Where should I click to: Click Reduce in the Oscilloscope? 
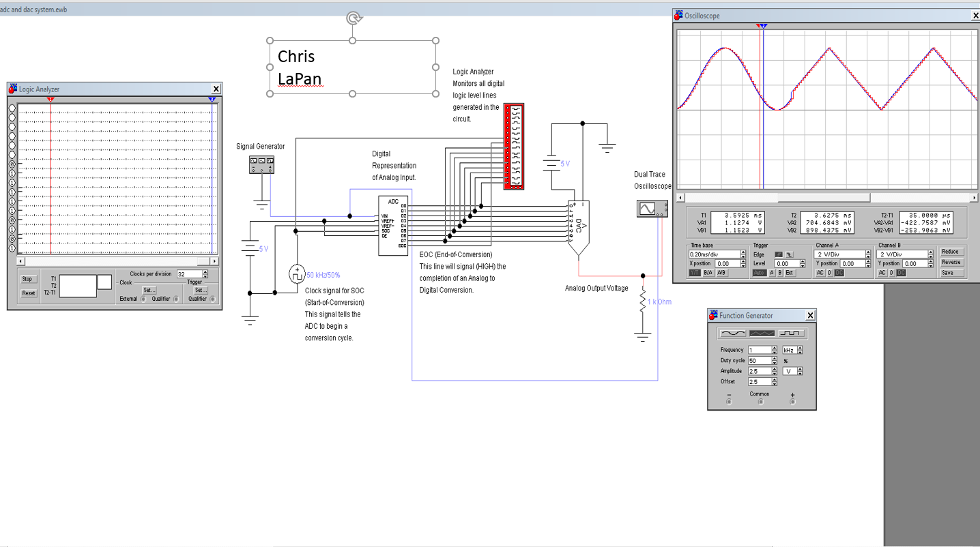[951, 252]
